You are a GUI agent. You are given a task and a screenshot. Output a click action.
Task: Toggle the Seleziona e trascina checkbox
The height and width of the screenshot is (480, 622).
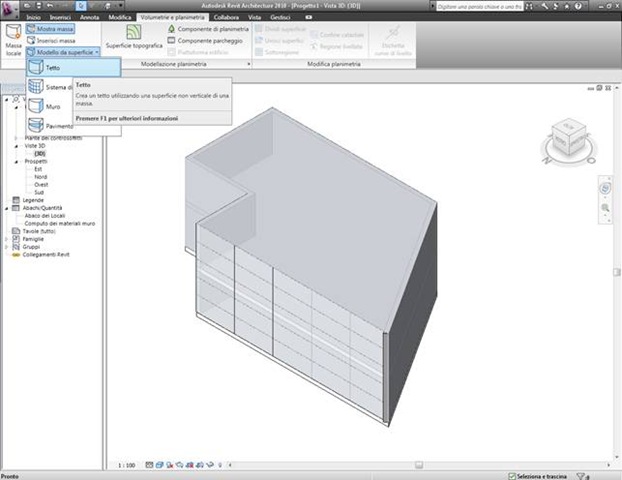pos(512,476)
